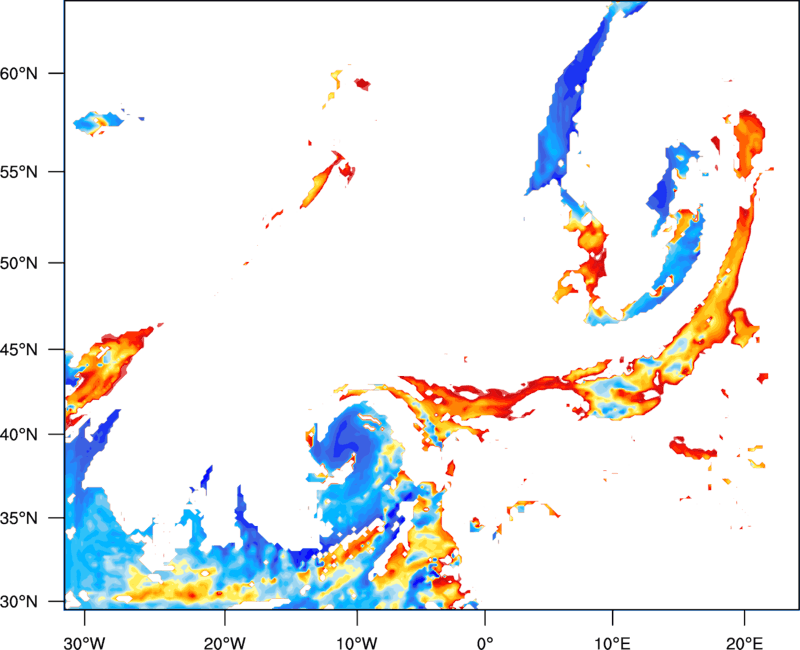Click the 40°N latitude label
This screenshot has height=650, width=800.
point(19,435)
